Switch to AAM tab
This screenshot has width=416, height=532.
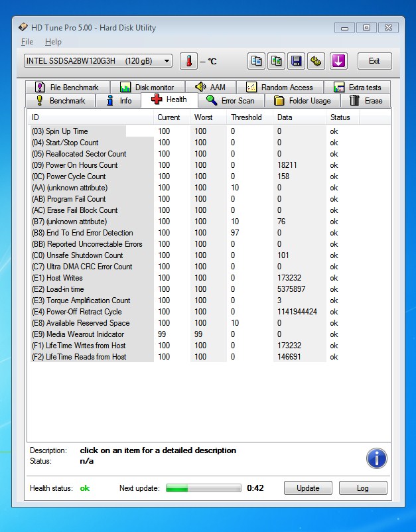click(x=210, y=87)
